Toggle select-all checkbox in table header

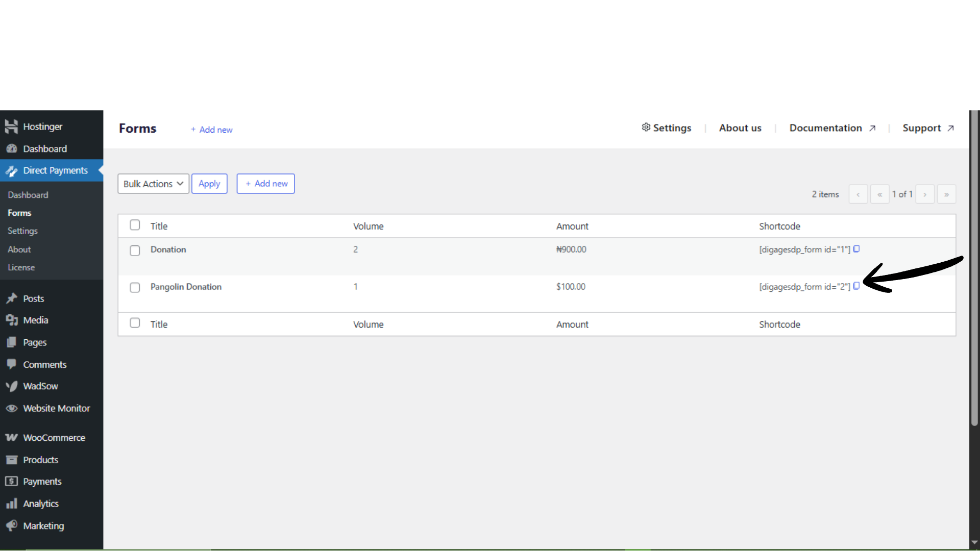pyautogui.click(x=135, y=225)
